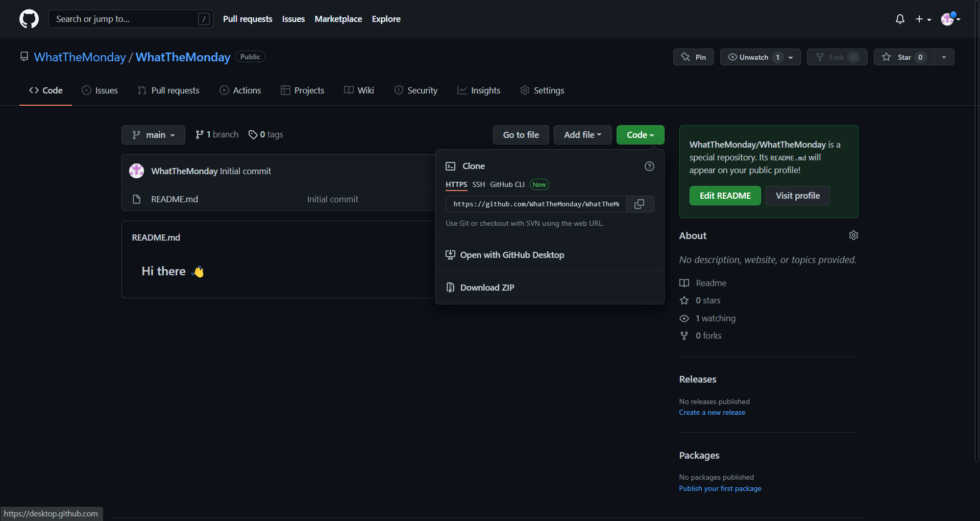
Task: Copy the clone URL to clipboard
Action: [639, 204]
